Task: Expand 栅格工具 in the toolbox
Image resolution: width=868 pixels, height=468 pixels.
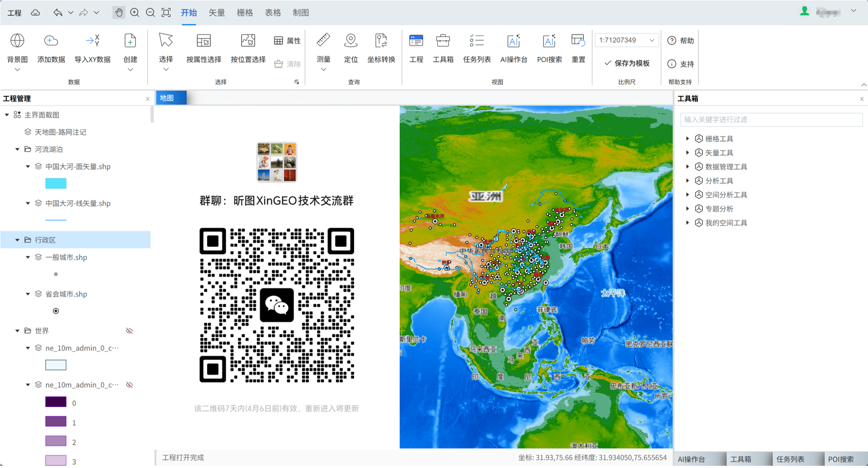Action: [687, 139]
